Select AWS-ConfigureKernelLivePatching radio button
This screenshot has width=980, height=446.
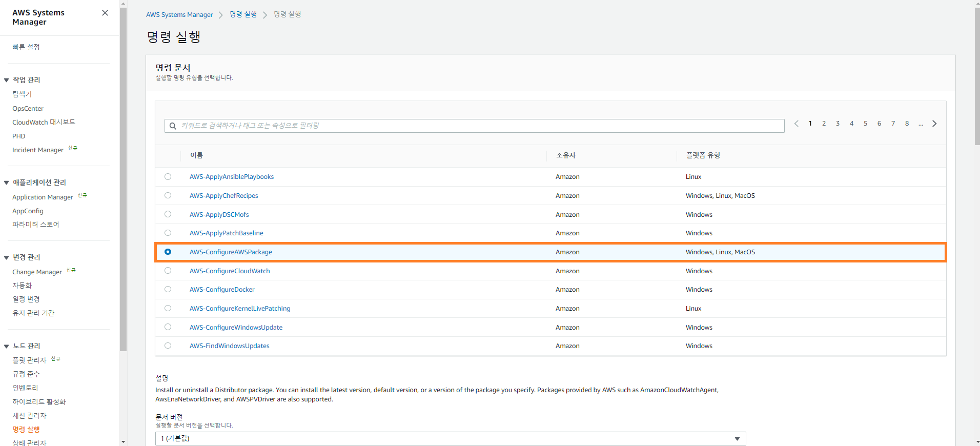pos(168,308)
